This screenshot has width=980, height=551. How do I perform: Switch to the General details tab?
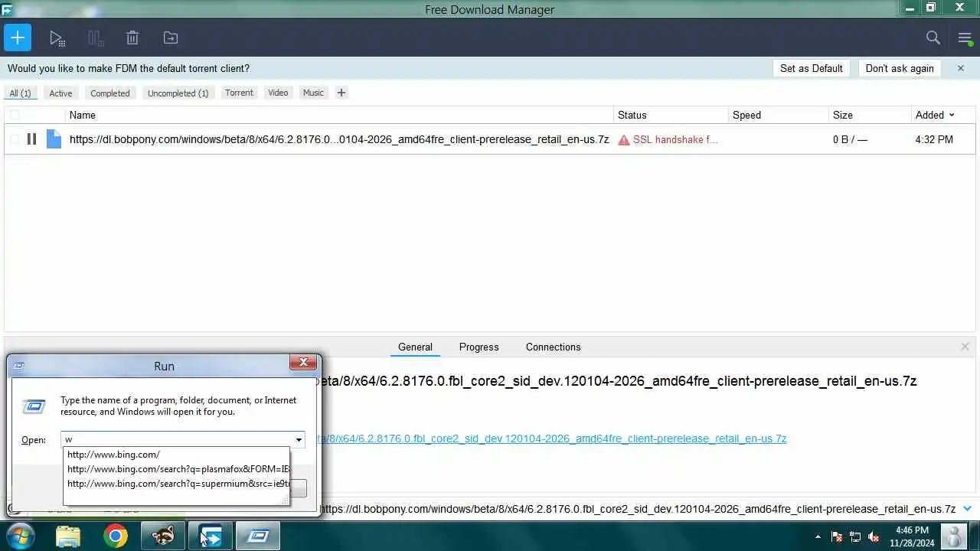pos(415,347)
